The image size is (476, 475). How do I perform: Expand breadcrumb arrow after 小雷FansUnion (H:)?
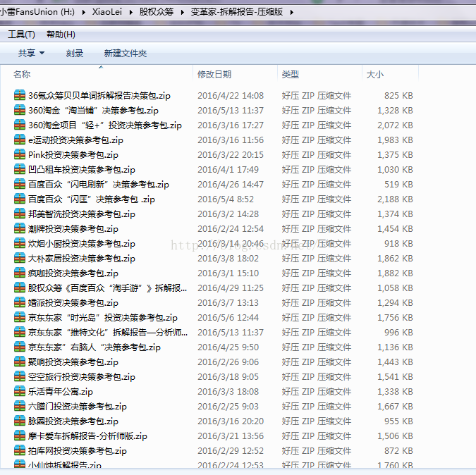pos(83,13)
